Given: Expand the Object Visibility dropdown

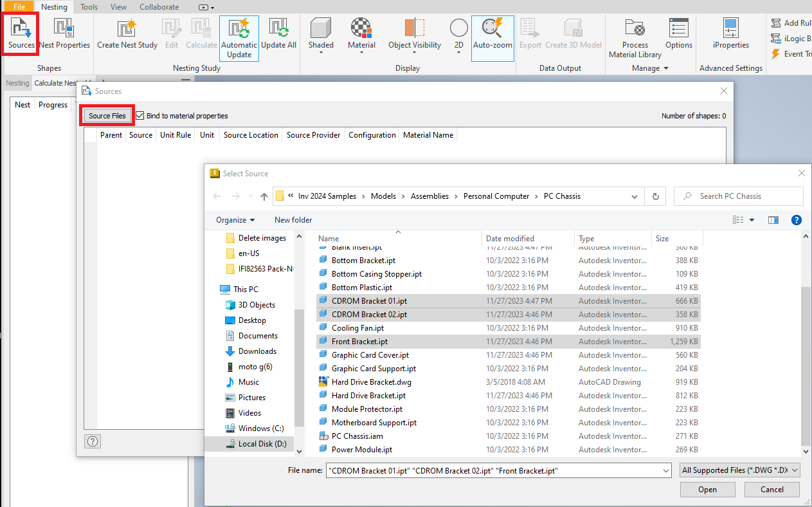Looking at the screenshot, I should tap(415, 37).
